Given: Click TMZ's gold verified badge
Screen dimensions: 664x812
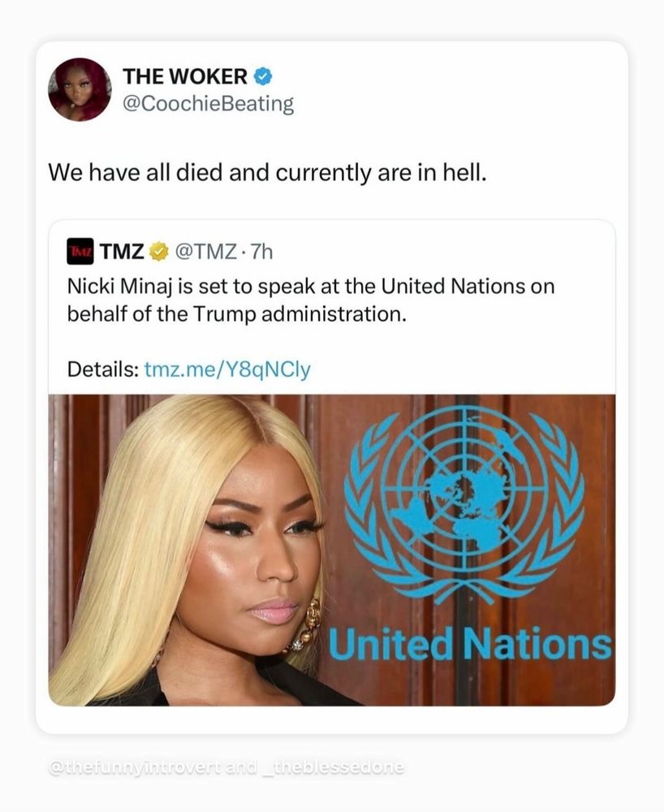Looking at the screenshot, I should (159, 252).
